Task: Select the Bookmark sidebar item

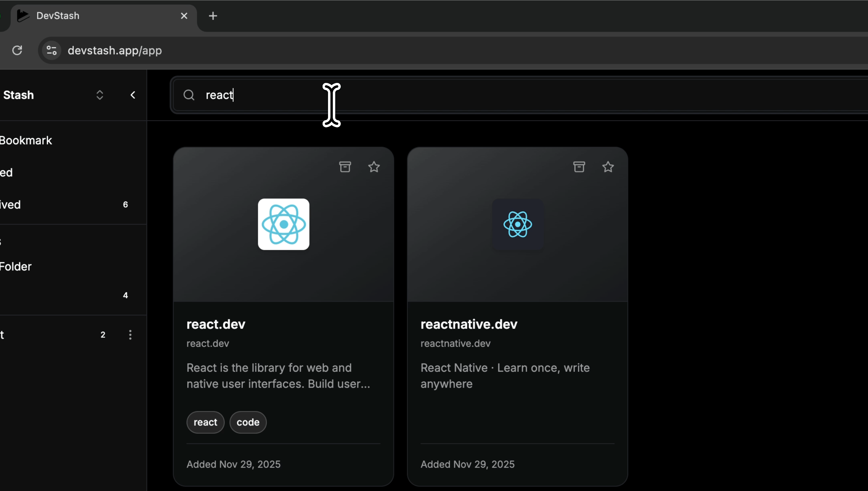Action: tap(26, 140)
